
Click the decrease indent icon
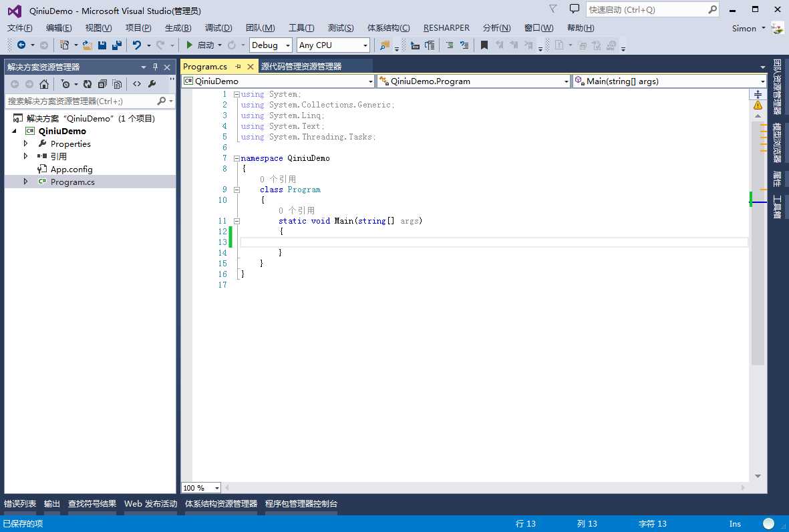tap(450, 45)
